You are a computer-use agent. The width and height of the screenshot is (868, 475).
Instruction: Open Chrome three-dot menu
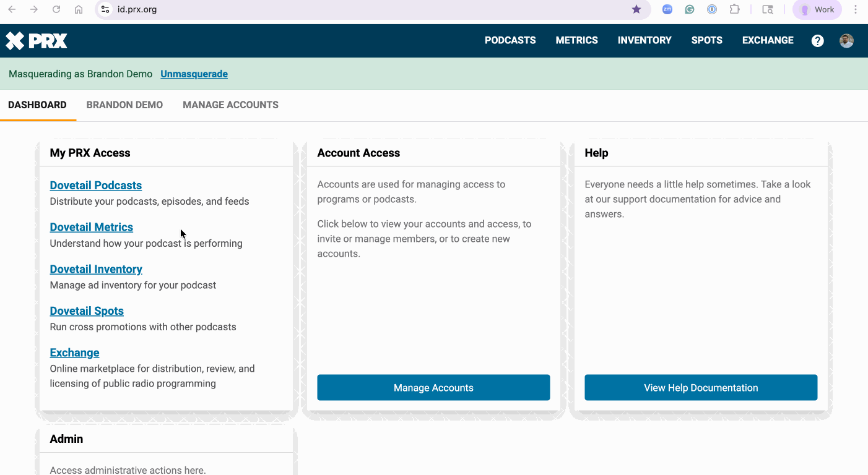[856, 9]
